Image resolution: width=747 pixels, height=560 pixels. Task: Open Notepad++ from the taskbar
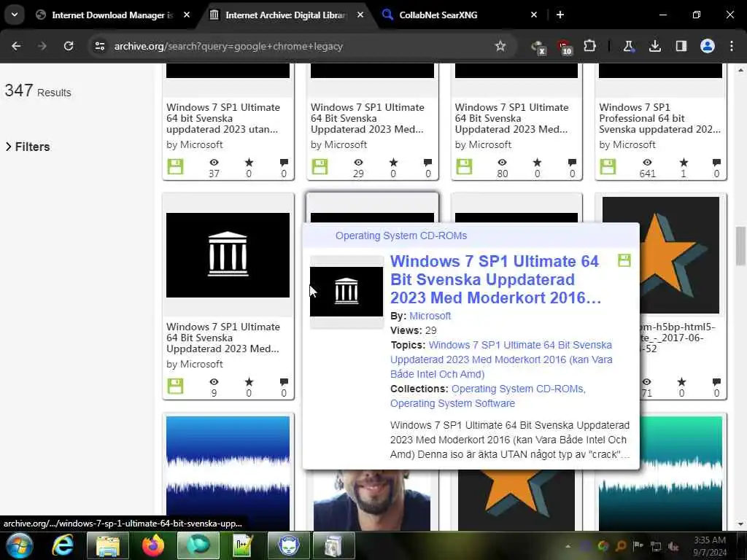pyautogui.click(x=243, y=545)
